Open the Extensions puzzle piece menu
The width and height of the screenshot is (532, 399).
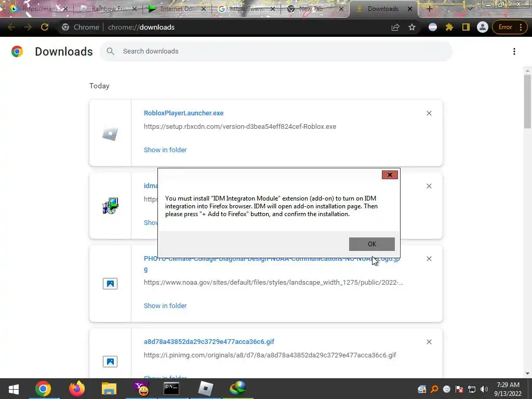tap(449, 27)
